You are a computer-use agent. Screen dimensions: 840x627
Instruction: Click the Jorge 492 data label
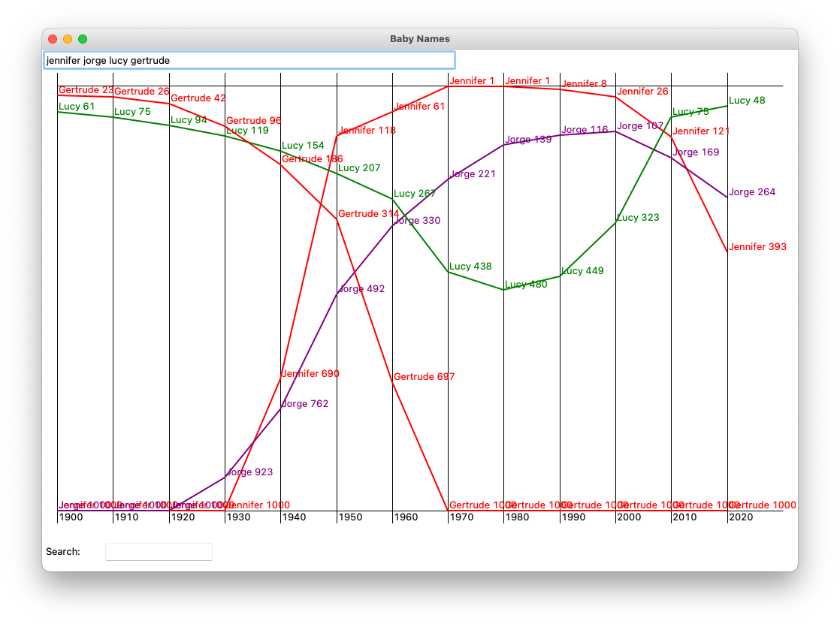point(361,289)
